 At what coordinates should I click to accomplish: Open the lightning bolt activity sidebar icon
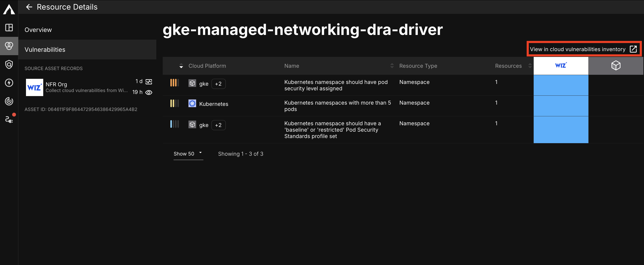(9, 83)
